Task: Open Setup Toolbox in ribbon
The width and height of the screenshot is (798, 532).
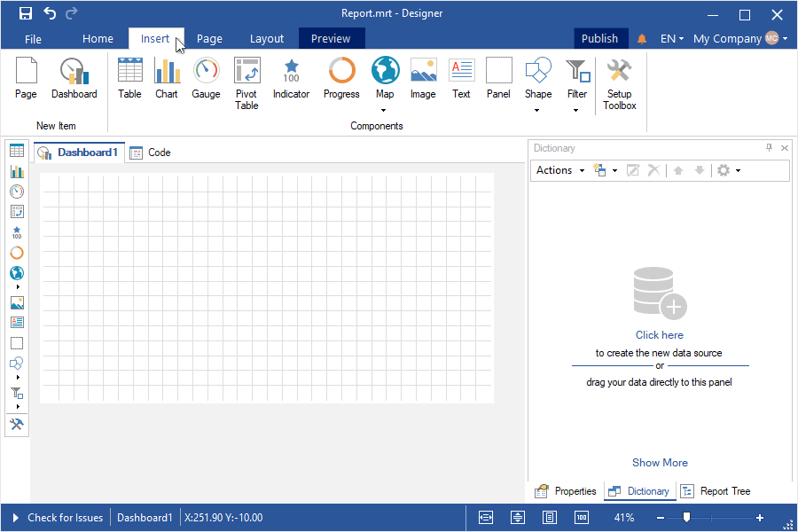Action: pos(620,83)
